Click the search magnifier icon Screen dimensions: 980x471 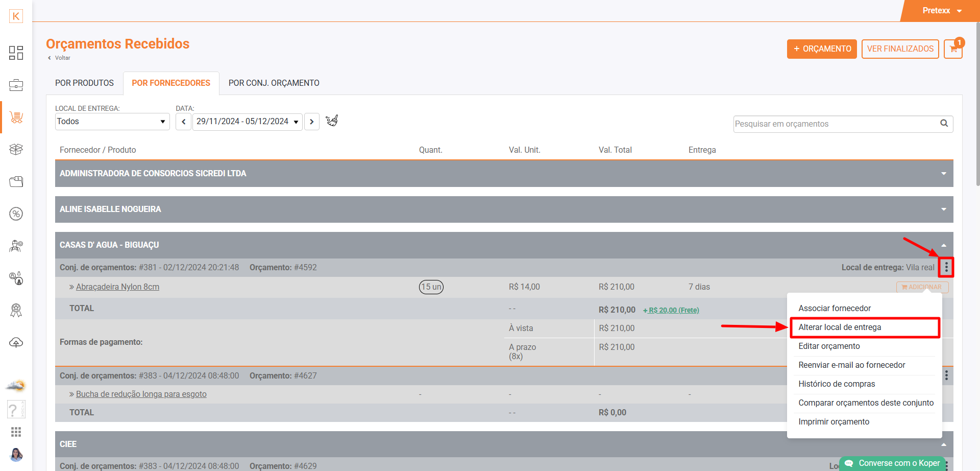[x=944, y=124]
